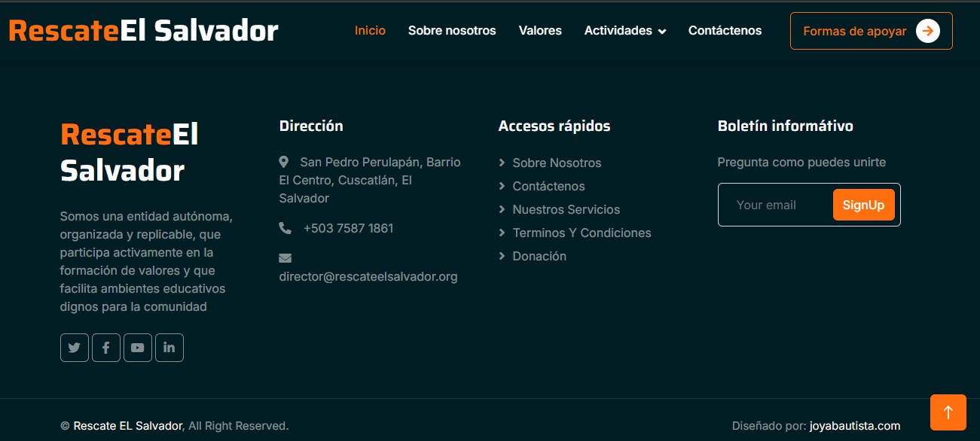Click the phone icon beside +503 number

tap(285, 228)
